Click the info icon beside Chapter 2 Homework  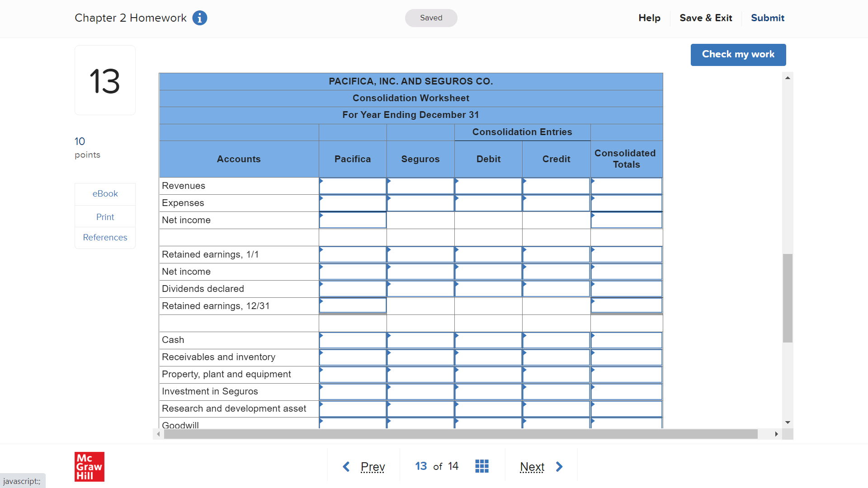[199, 18]
